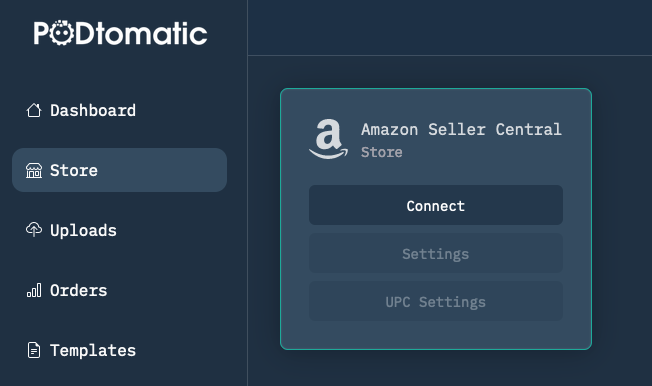Click the house icon beside Dashboard
The height and width of the screenshot is (386, 652).
tap(34, 110)
